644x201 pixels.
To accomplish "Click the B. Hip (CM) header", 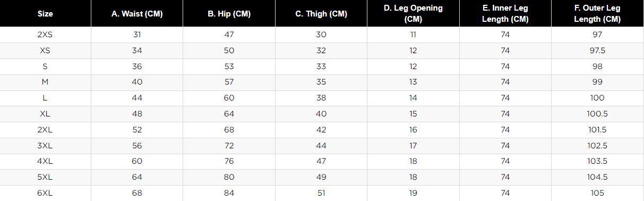I will pos(229,14).
